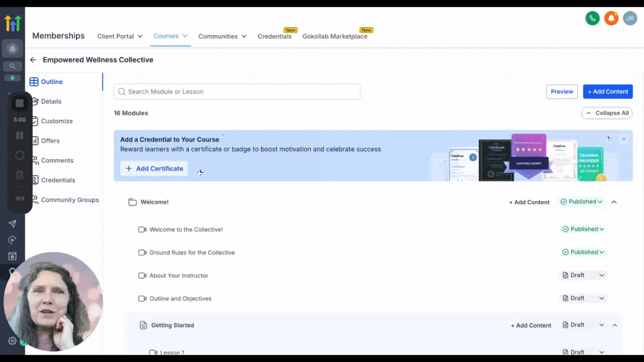Click the back arrow beside Empowered Wellness Collective

33,60
